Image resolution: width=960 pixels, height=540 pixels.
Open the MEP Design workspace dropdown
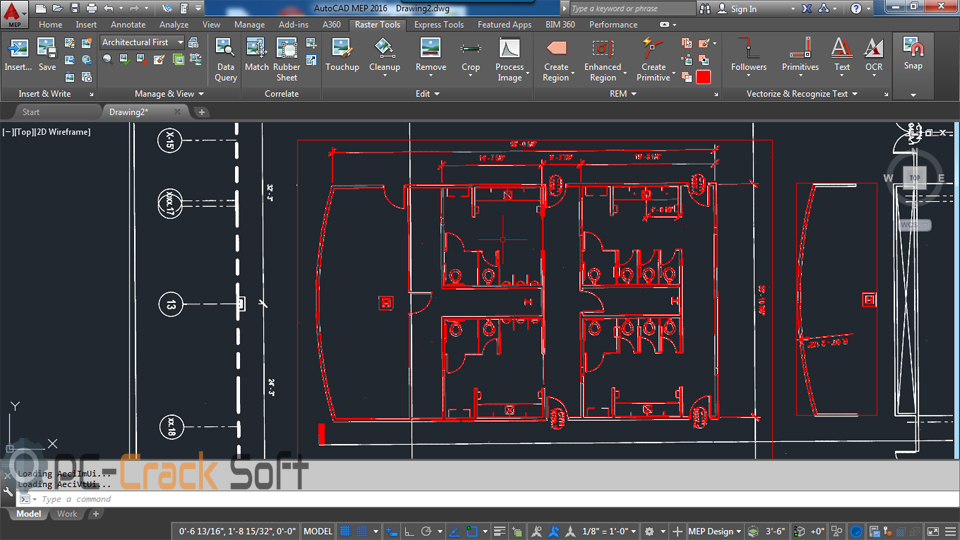[x=714, y=531]
